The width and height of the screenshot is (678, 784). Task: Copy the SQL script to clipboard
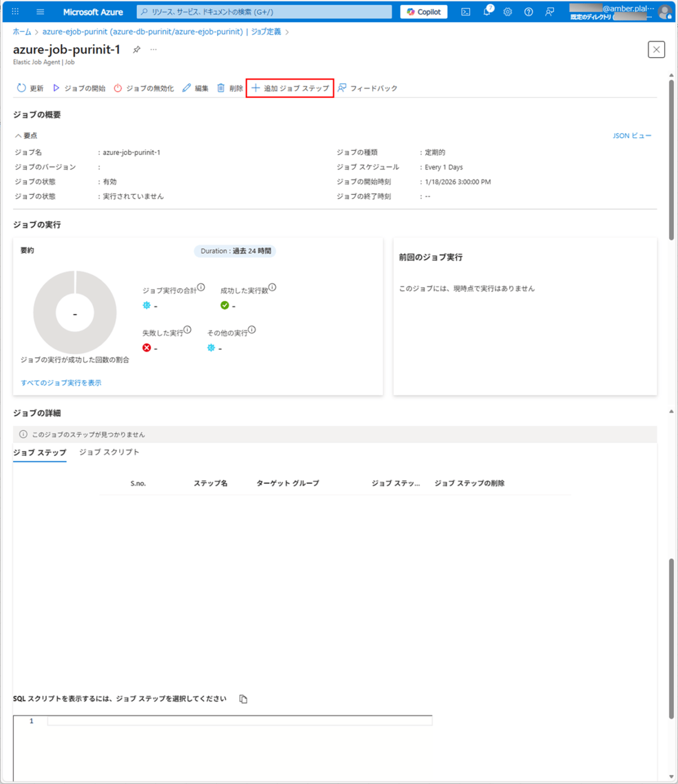(243, 699)
